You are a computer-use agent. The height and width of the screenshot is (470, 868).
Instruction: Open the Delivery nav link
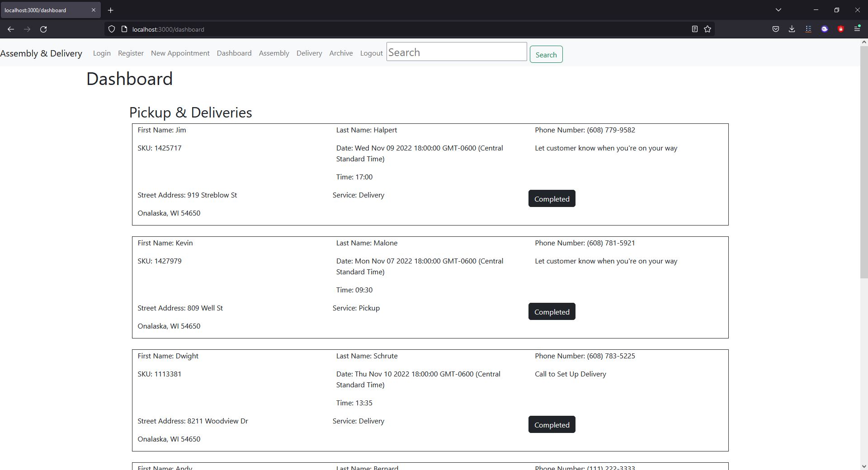pyautogui.click(x=309, y=53)
